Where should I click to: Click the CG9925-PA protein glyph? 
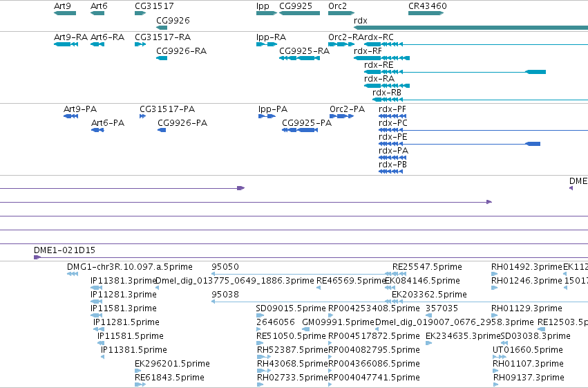click(300, 130)
